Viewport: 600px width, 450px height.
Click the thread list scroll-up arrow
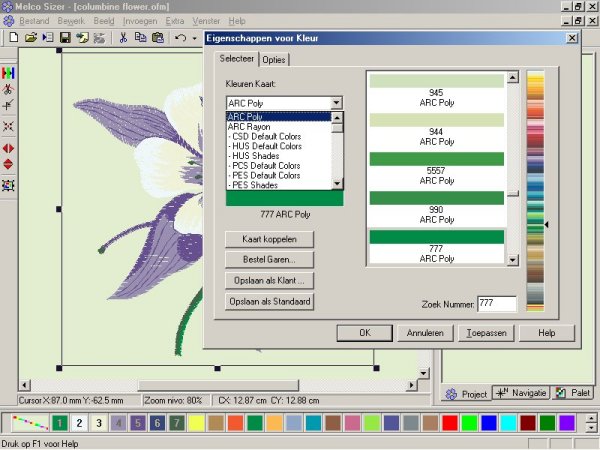513,77
